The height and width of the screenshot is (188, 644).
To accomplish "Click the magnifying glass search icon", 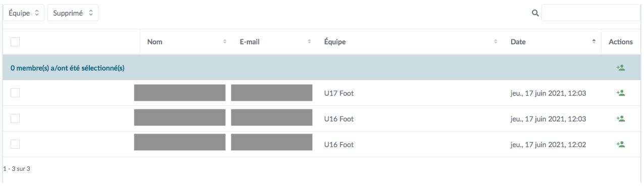I will (x=535, y=14).
